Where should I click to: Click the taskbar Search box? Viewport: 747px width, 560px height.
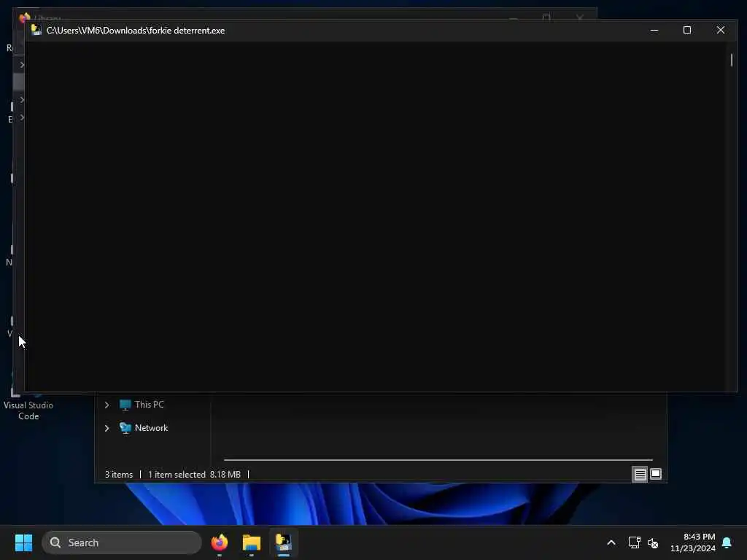[122, 542]
